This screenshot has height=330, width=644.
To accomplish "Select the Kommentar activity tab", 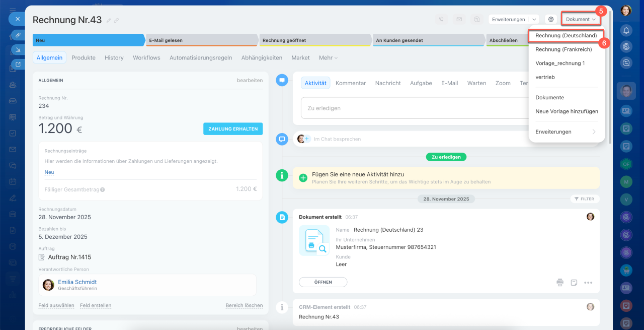I will point(351,83).
